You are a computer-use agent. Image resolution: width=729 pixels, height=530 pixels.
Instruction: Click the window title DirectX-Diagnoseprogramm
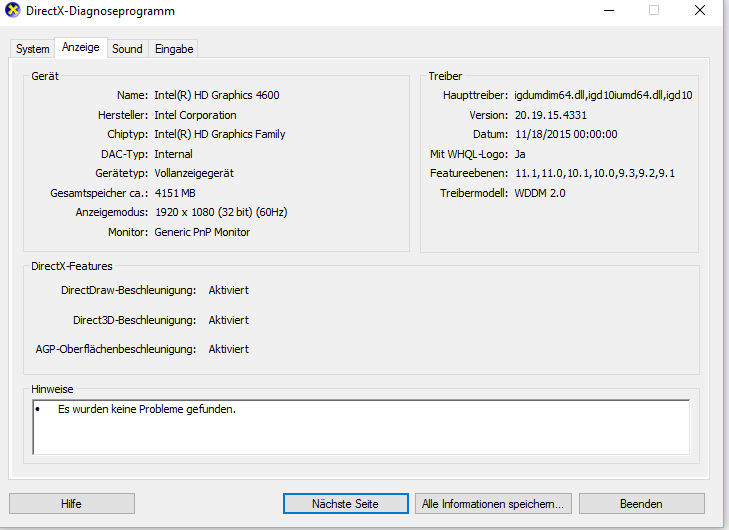tap(100, 11)
